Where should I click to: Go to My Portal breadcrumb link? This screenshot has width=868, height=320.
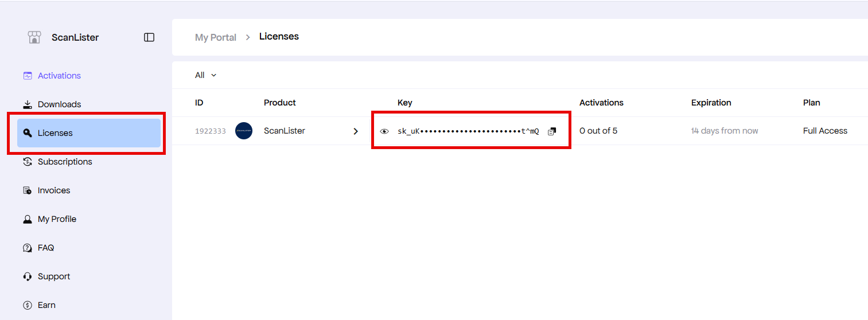point(215,37)
